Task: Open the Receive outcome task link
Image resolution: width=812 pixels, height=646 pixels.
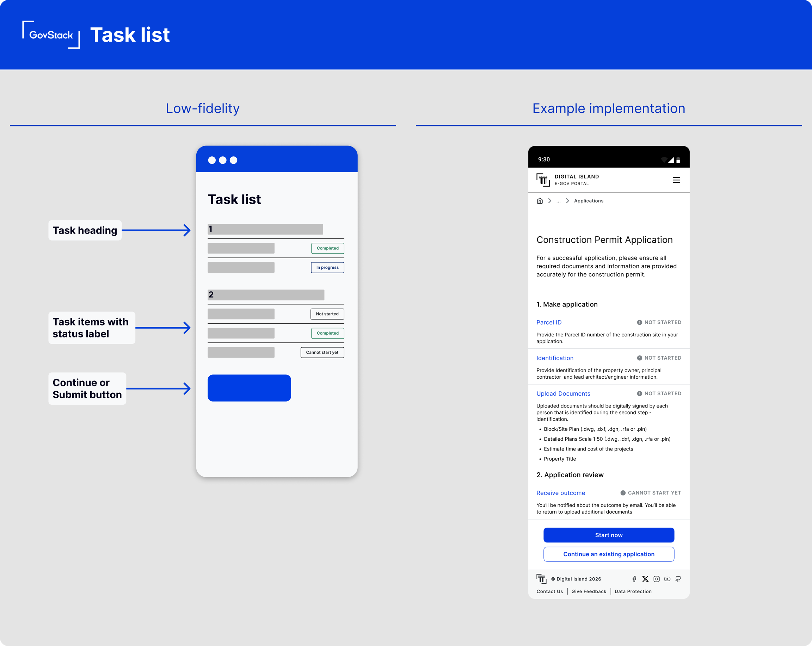Action: click(560, 493)
